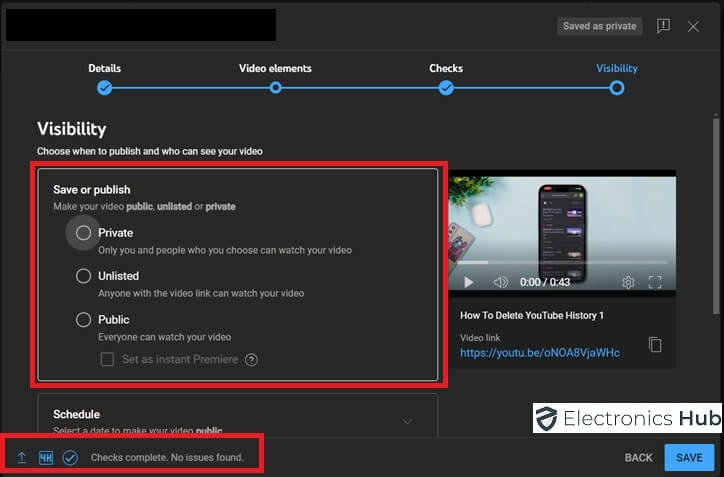
Task: Copy the video link icon
Action: (655, 344)
